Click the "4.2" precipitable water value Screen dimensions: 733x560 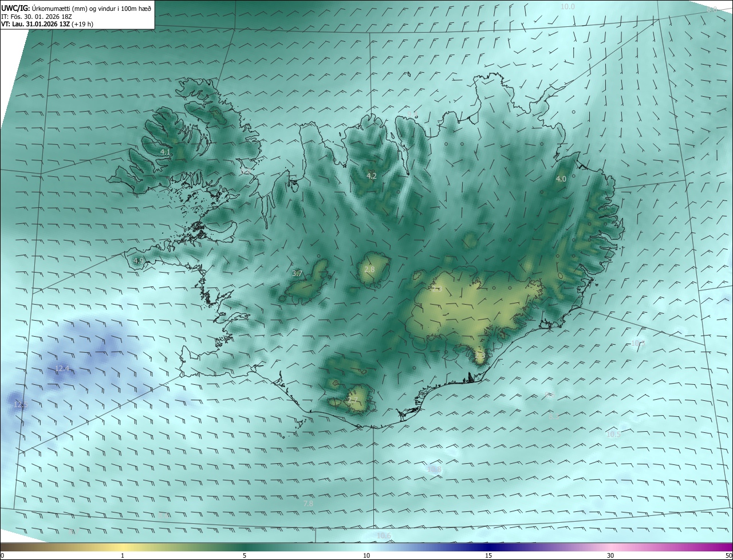coord(371,176)
